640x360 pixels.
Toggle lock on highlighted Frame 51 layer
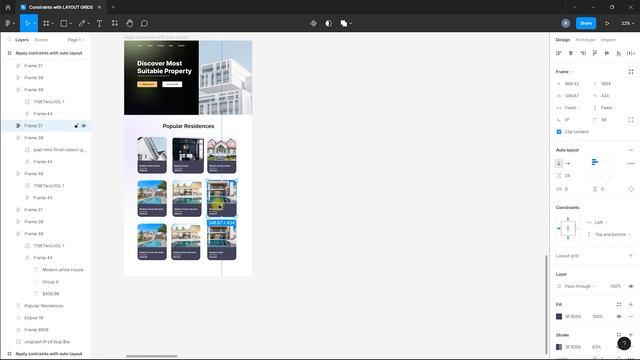point(76,126)
